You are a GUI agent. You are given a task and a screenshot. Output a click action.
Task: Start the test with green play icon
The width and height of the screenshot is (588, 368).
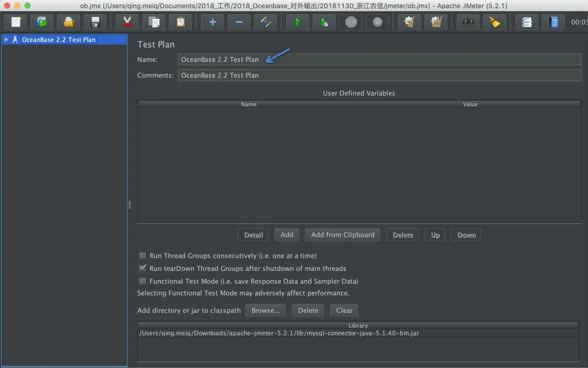click(297, 22)
